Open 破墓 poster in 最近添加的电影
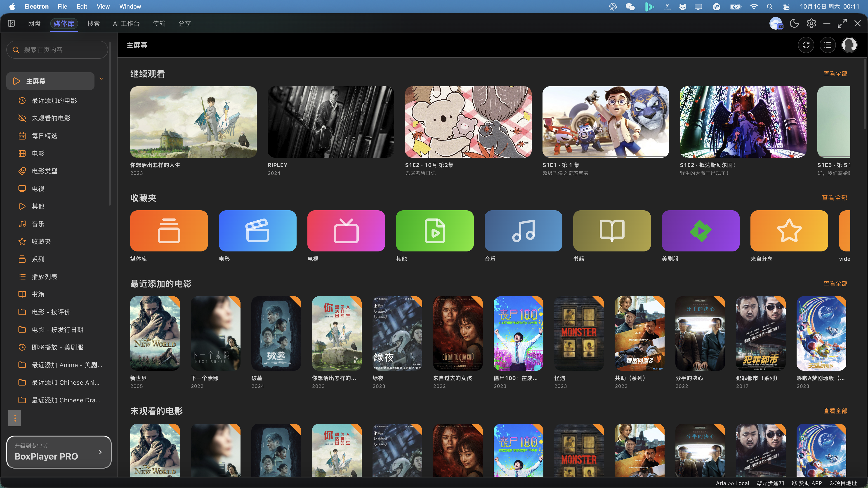Screen dimensions: 868x488 point(276,333)
